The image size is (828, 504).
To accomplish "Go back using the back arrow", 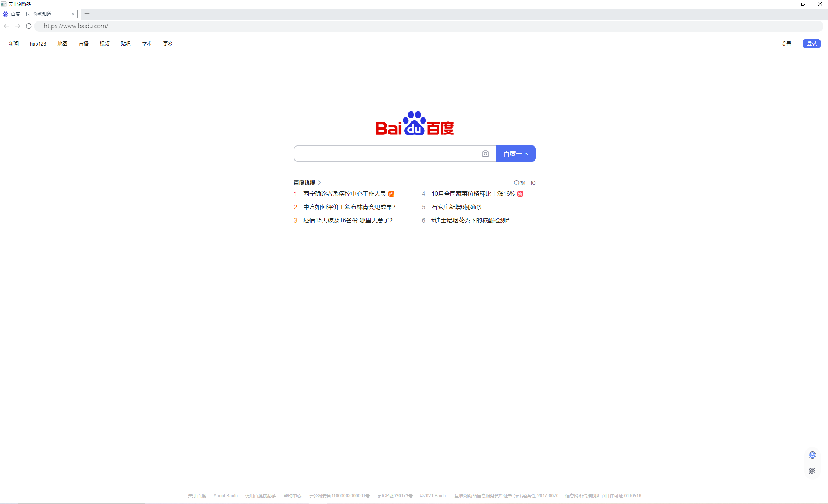I will coord(6,26).
